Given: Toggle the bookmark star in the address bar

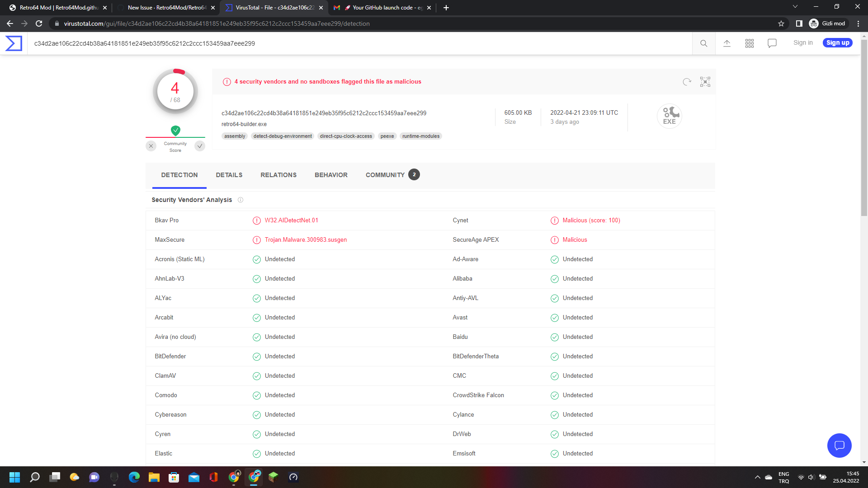Looking at the screenshot, I should [x=781, y=23].
